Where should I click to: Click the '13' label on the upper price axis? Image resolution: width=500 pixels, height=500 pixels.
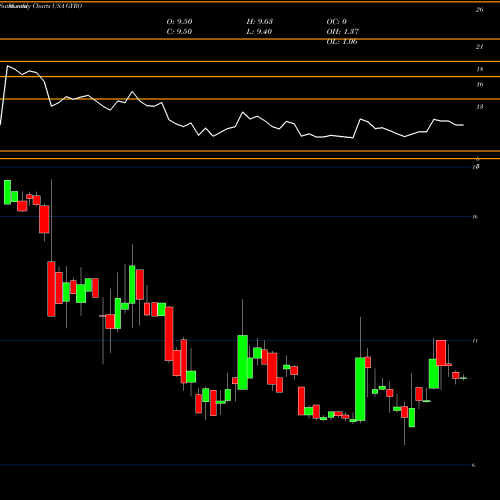pos(479,107)
